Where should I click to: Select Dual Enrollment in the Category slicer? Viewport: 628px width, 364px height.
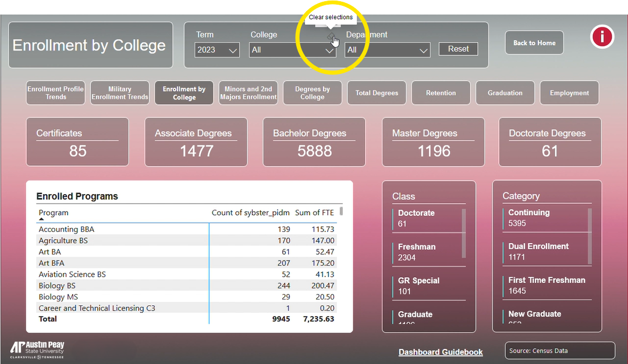[x=538, y=251]
